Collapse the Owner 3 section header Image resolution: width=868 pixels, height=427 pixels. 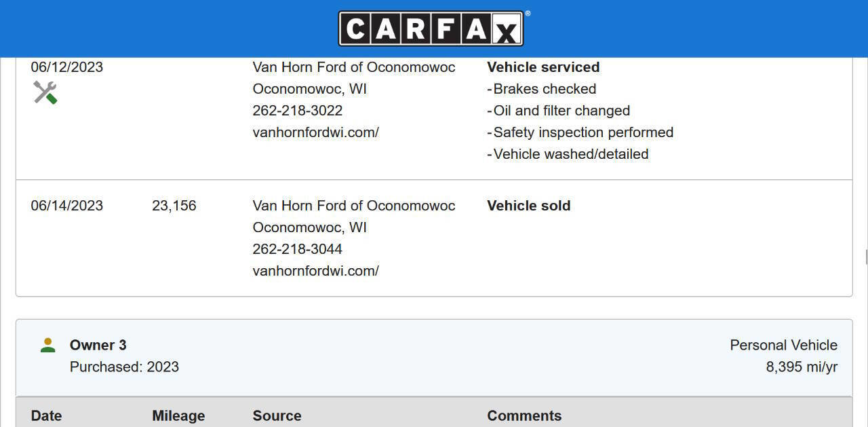[434, 356]
